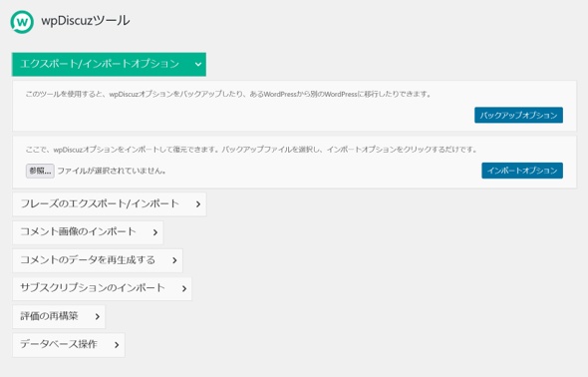Open file chooser with 参照... button
Viewport: 588px width, 377px height.
[40, 172]
